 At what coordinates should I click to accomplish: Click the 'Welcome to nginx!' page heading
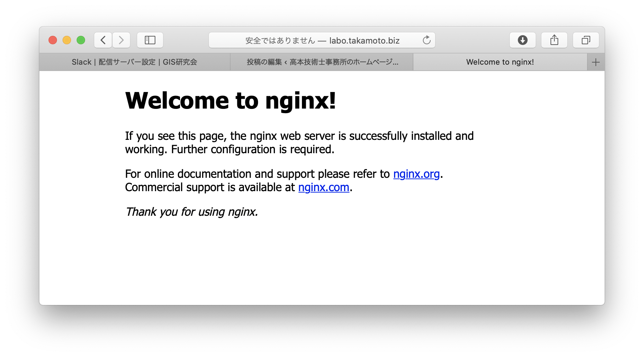(231, 101)
